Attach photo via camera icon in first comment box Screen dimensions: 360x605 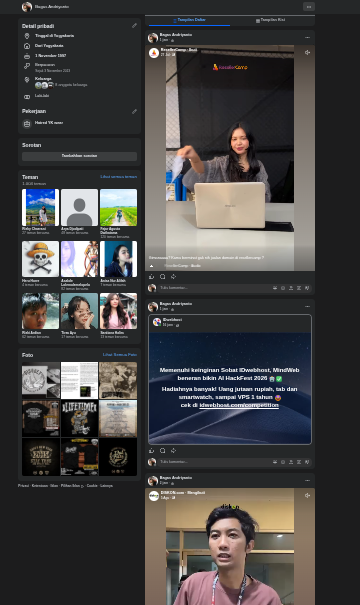[291, 288]
